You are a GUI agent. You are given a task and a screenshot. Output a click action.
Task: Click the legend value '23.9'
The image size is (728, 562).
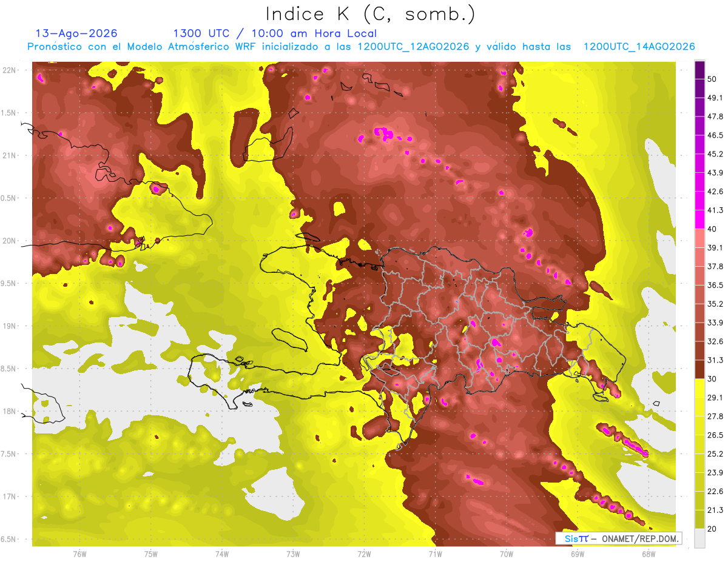coord(715,473)
